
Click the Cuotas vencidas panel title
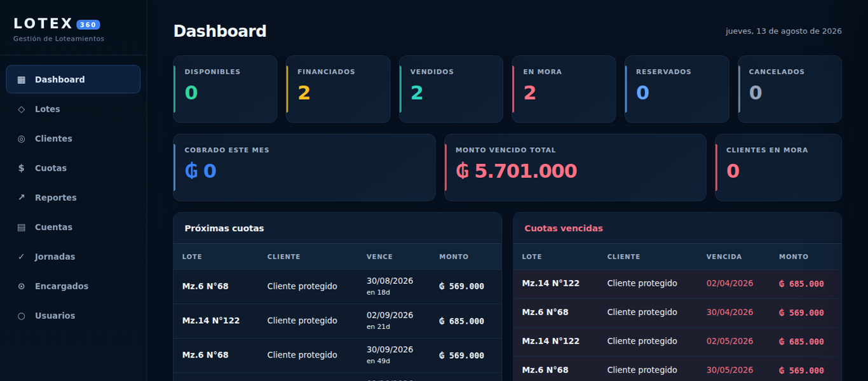[564, 228]
